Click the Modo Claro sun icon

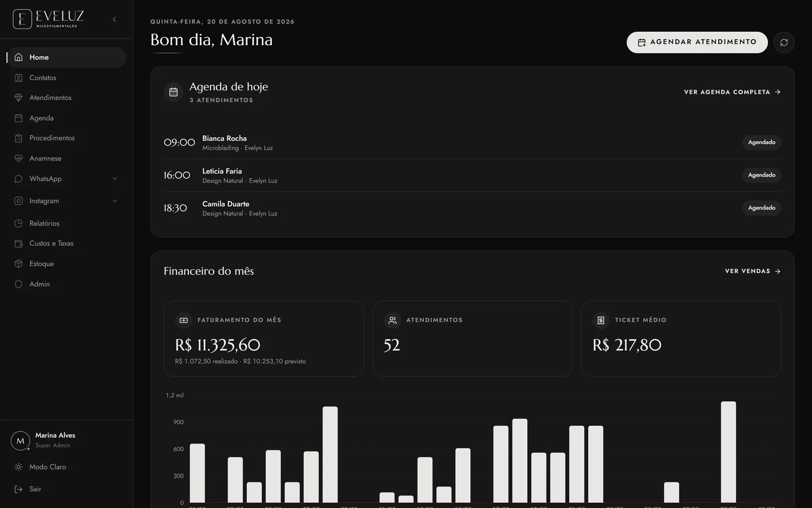point(18,467)
